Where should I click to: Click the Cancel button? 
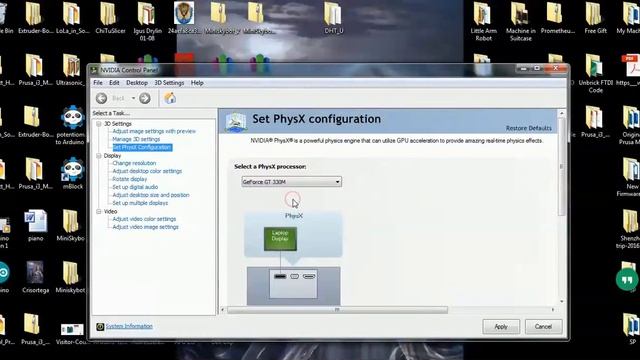[x=543, y=327]
